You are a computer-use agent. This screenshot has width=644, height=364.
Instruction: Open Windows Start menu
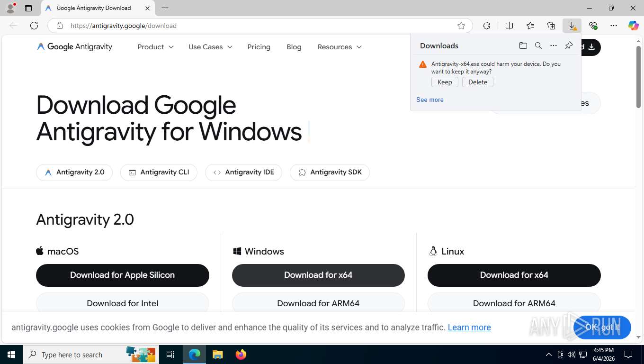tap(11, 355)
